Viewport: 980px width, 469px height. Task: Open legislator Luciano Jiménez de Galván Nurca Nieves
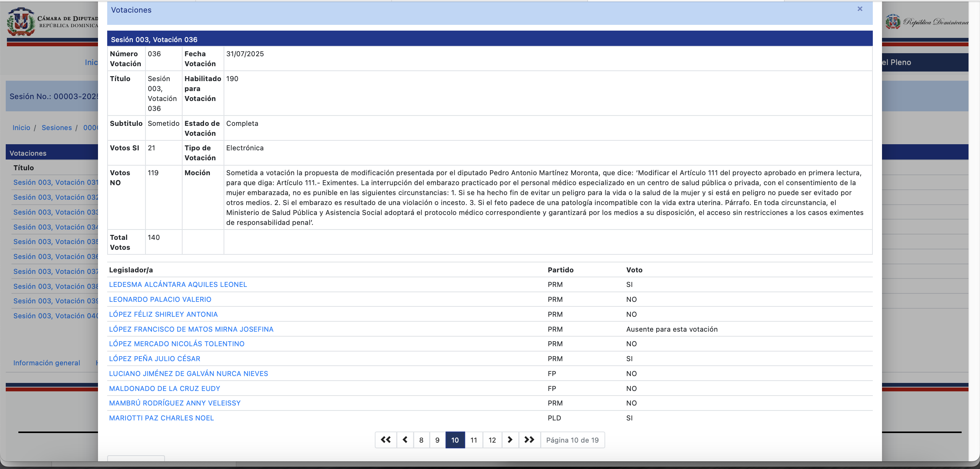188,374
